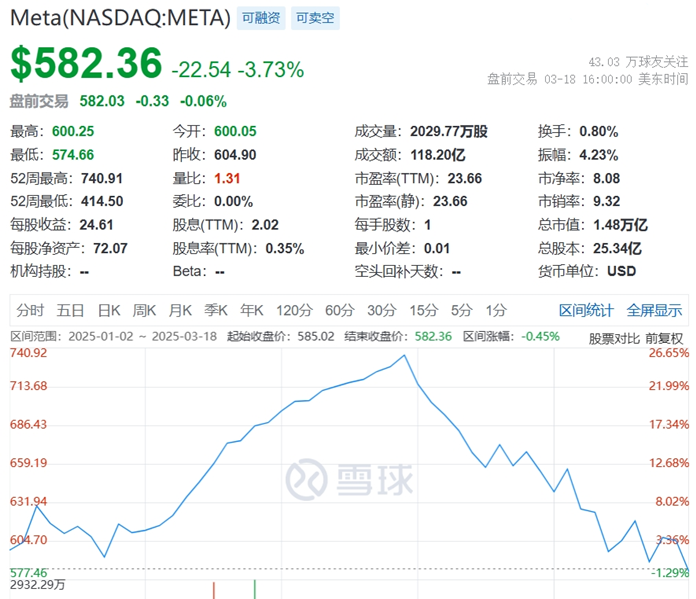Select the 分时 chart tab
This screenshot has height=599, width=696.
pos(30,310)
